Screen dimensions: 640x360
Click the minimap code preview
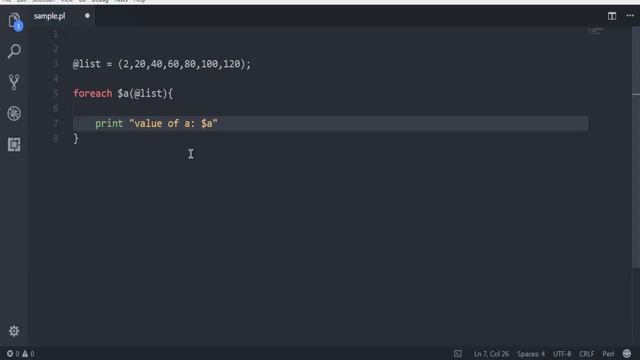coord(596,31)
